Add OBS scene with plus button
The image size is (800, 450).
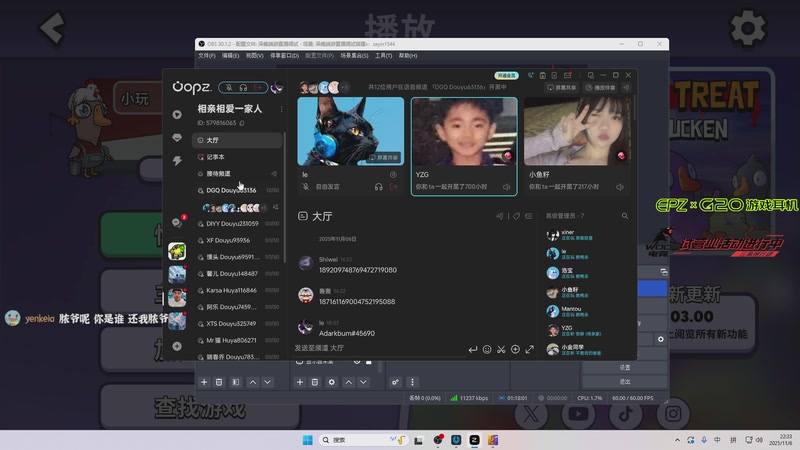click(x=204, y=382)
